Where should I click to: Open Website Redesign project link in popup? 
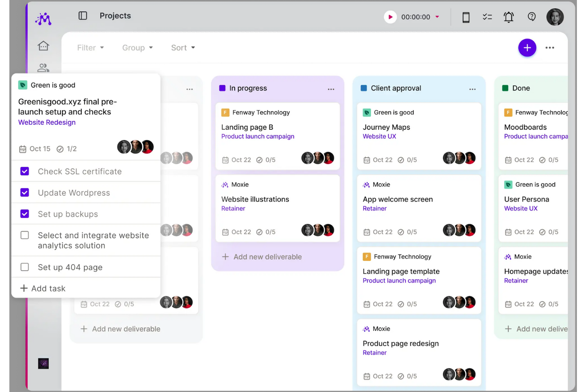47,122
